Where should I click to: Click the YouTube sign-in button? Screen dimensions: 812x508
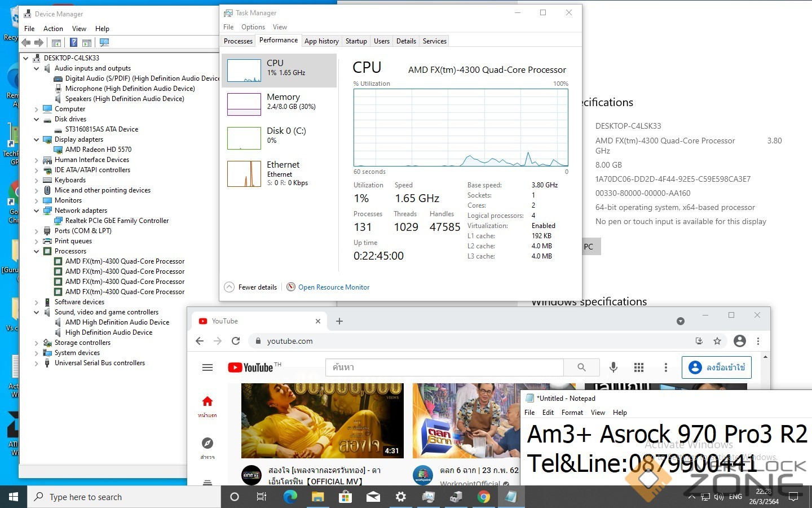pos(717,367)
